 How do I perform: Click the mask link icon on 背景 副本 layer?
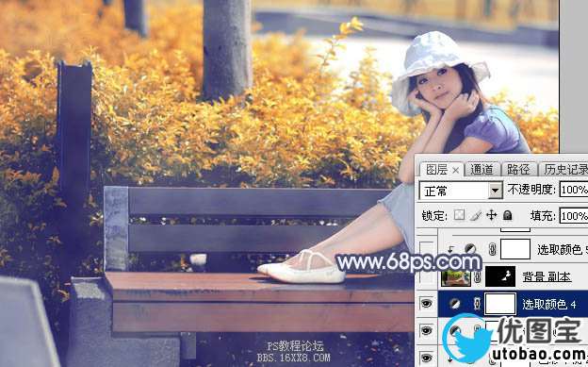tap(478, 277)
